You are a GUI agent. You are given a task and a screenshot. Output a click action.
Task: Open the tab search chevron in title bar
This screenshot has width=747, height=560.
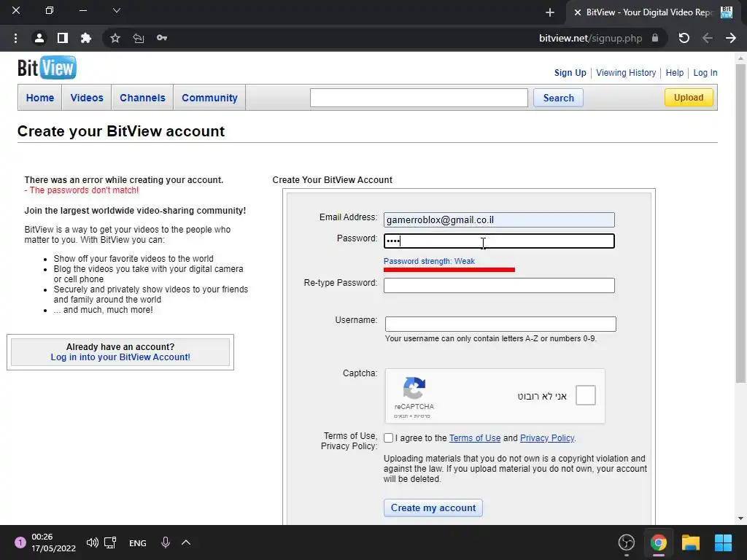[x=116, y=10]
